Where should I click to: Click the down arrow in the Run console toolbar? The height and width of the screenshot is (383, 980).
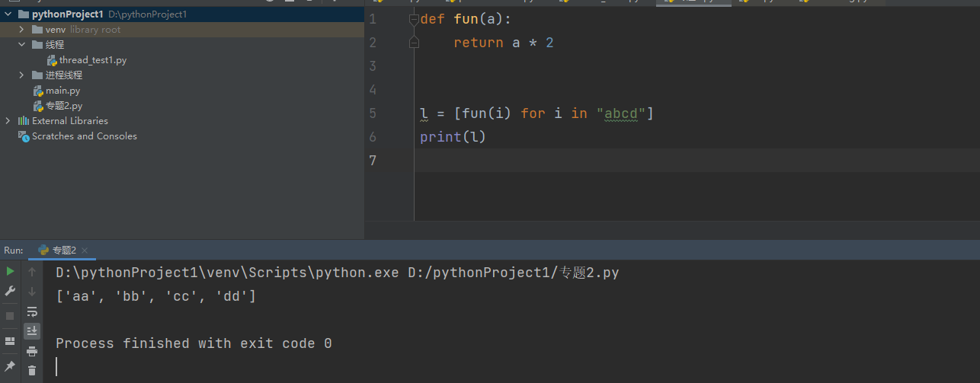tap(32, 292)
